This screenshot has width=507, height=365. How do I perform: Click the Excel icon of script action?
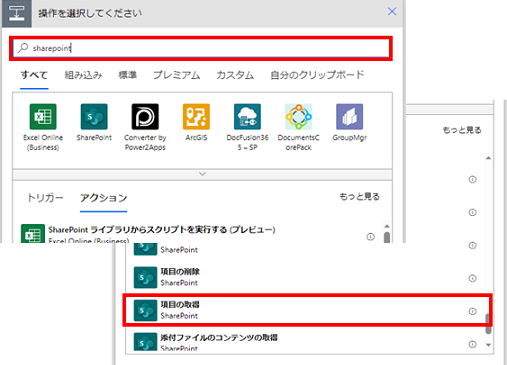click(33, 234)
